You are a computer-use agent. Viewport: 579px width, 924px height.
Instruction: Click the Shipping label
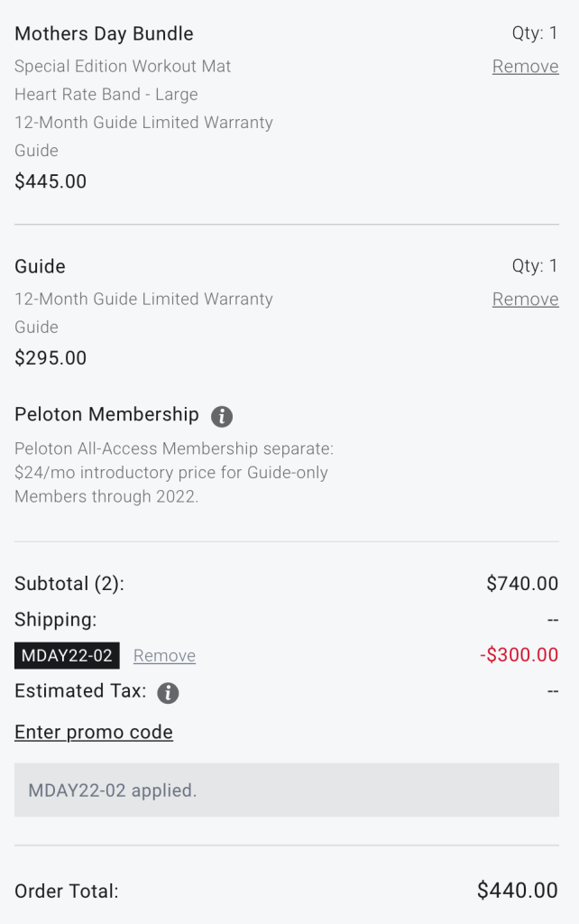[55, 619]
